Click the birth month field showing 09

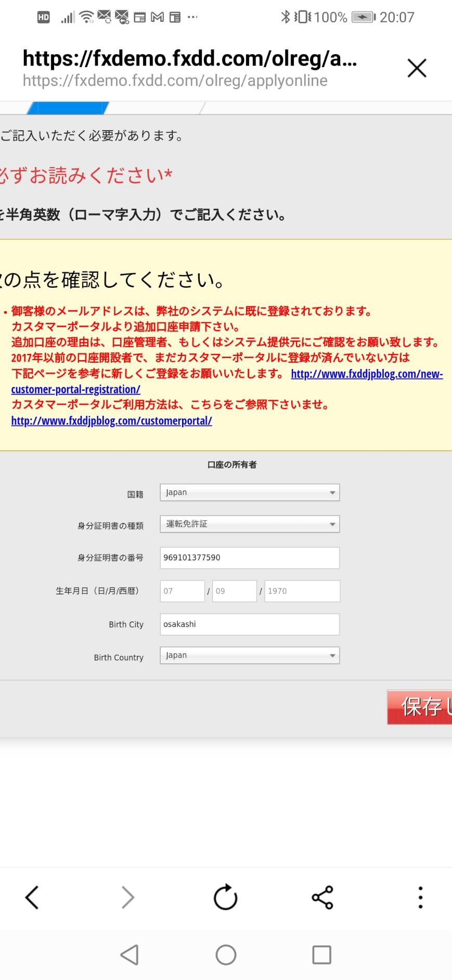235,591
